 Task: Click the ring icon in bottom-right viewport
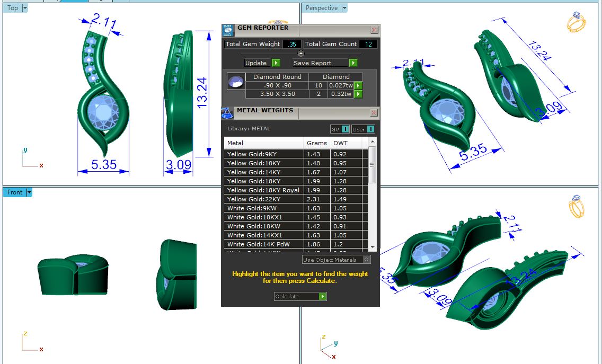(577, 206)
